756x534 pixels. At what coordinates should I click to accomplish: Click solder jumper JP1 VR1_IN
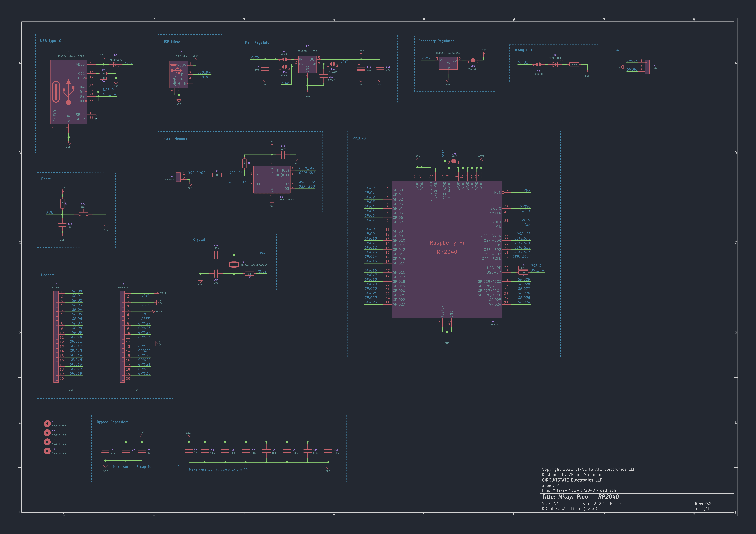click(285, 60)
